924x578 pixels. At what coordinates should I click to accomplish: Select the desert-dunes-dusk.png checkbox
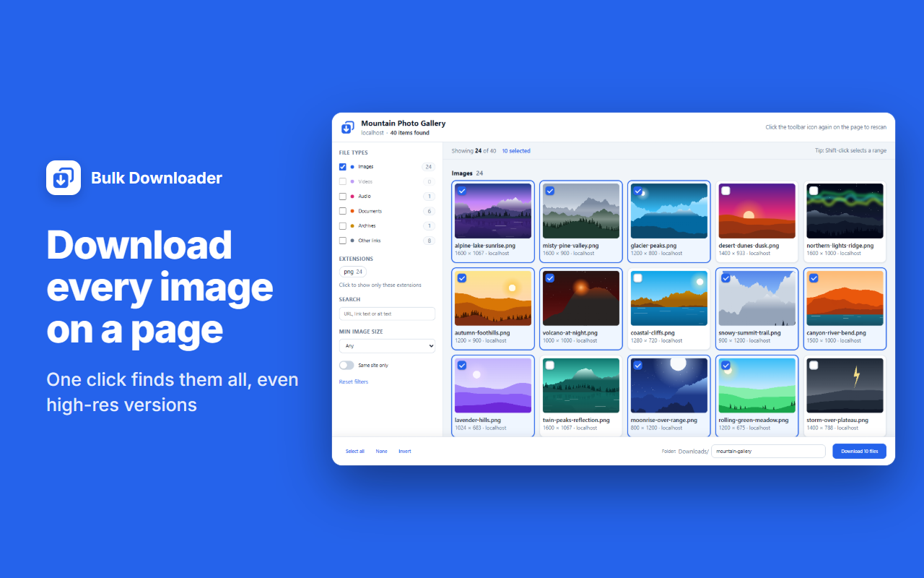(726, 191)
